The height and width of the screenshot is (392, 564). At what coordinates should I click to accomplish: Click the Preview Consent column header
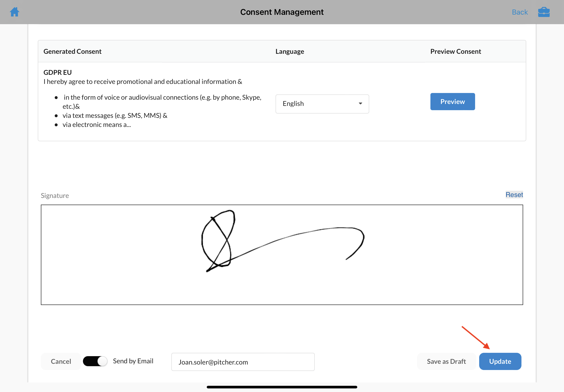tap(455, 51)
